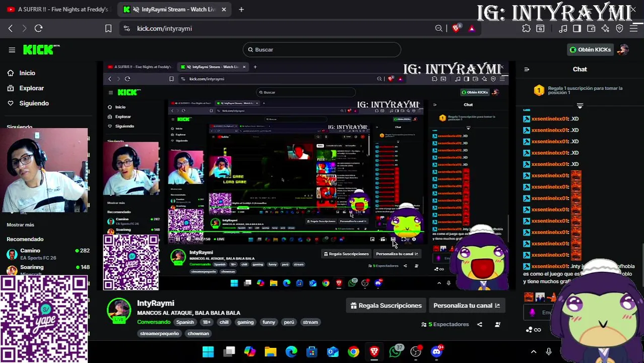The image size is (644, 363).
Task: Click microphone icon in system tray
Action: 549,352
